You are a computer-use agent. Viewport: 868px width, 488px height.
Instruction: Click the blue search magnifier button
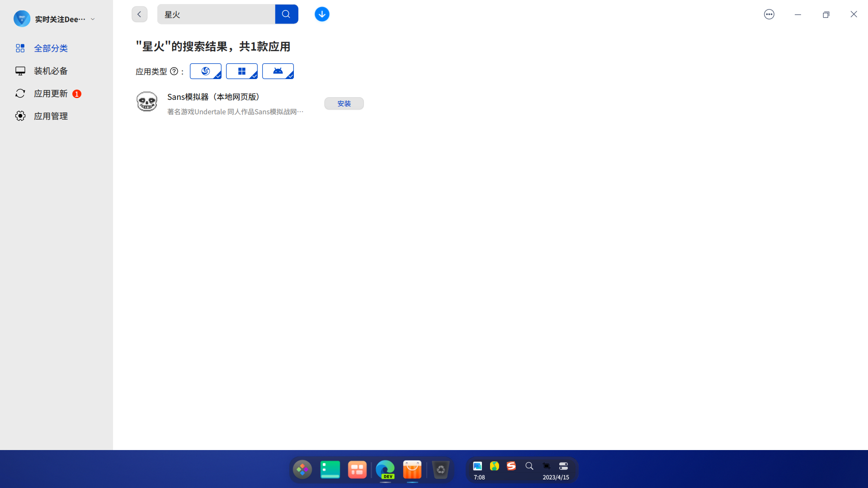[286, 14]
